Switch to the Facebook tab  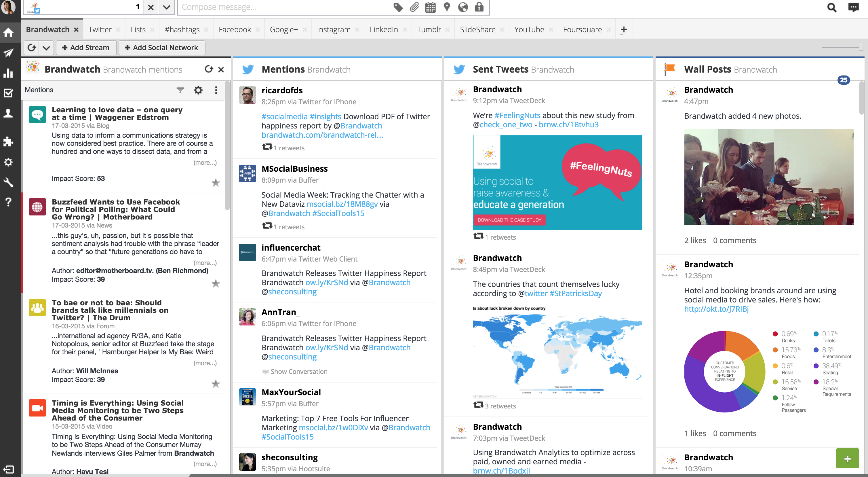[x=235, y=30]
